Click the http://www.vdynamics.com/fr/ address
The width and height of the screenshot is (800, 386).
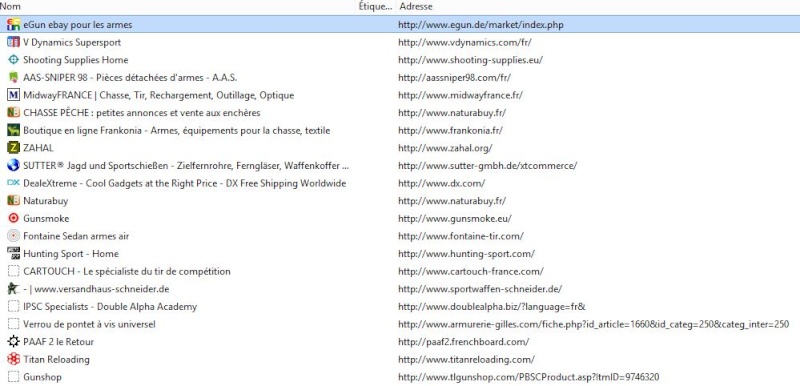pyautogui.click(x=465, y=42)
